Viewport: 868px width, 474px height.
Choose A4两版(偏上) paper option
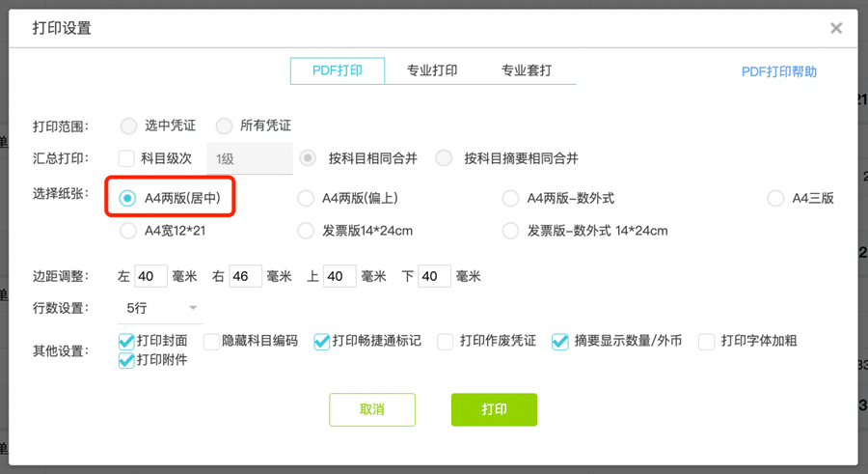click(306, 198)
